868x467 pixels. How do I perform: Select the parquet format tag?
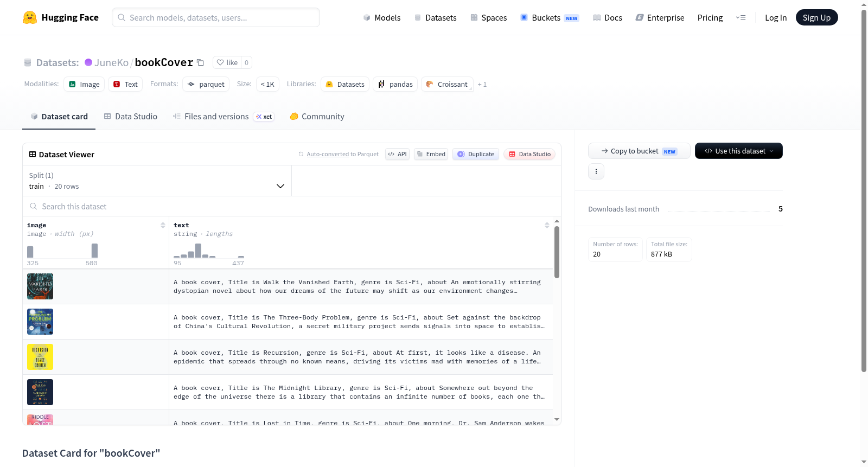tap(206, 84)
